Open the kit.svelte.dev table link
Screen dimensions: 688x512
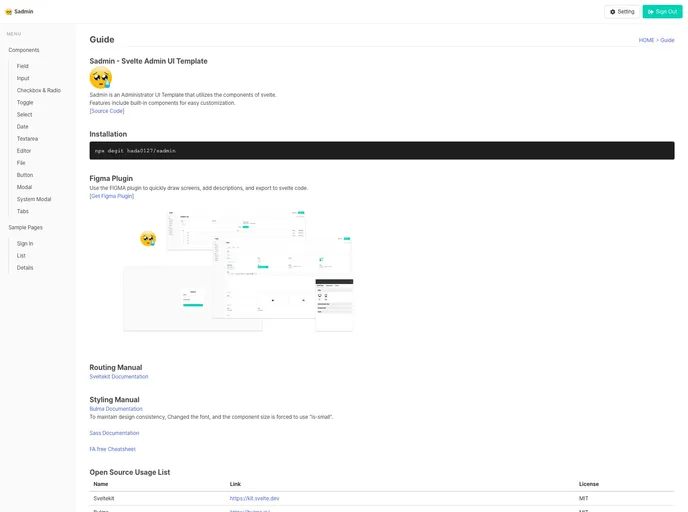254,497
